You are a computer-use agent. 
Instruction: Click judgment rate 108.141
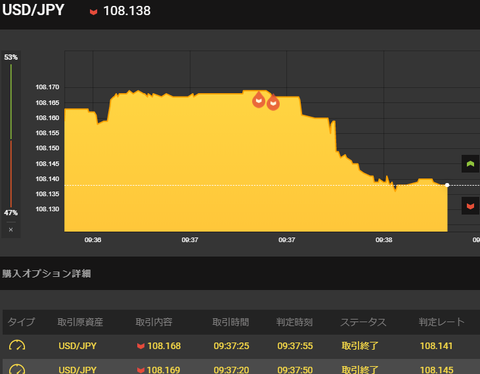(x=436, y=346)
